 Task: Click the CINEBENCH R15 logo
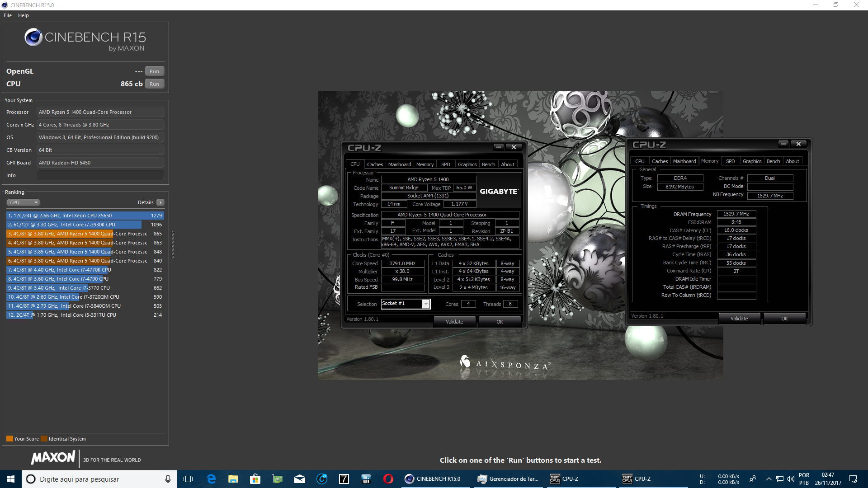coord(85,40)
